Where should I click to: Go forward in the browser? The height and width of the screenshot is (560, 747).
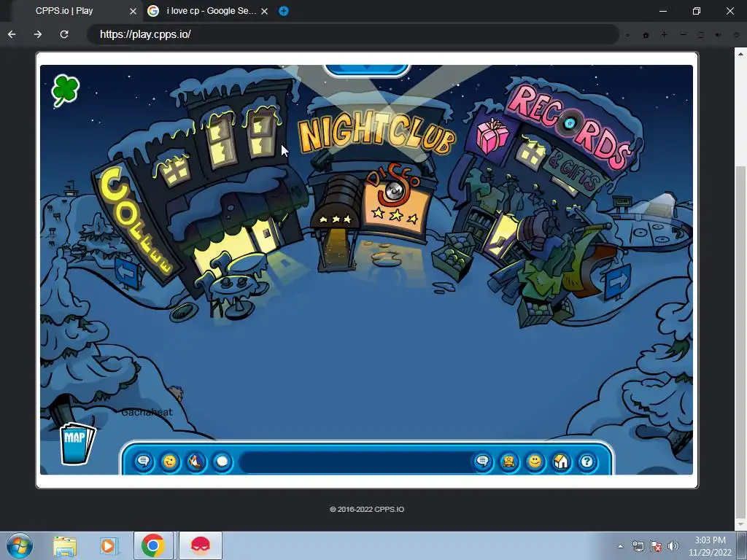pos(38,34)
